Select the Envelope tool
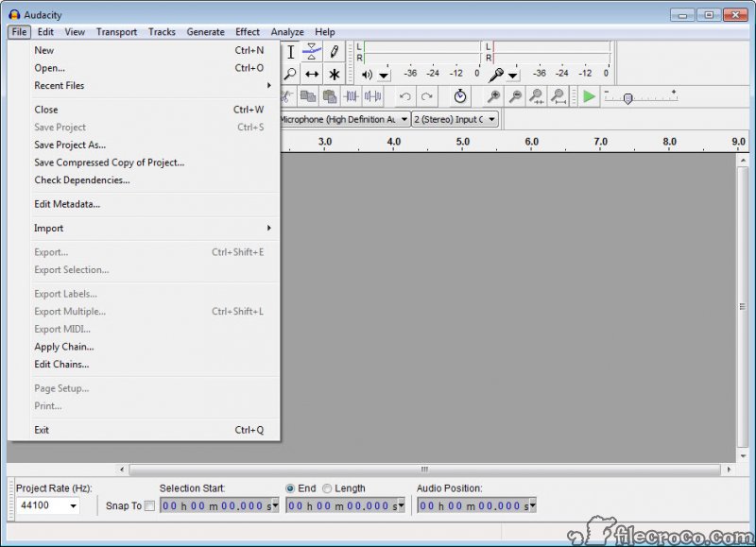756x547 pixels. point(312,52)
